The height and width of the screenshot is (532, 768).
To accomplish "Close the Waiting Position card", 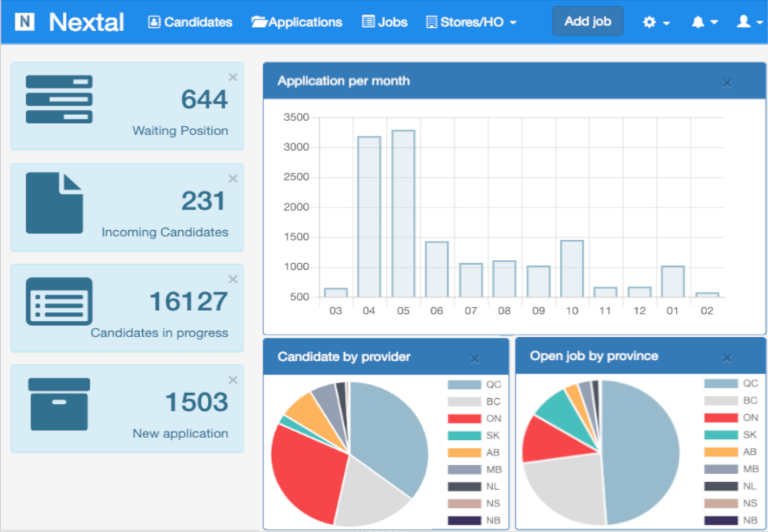I will [233, 77].
